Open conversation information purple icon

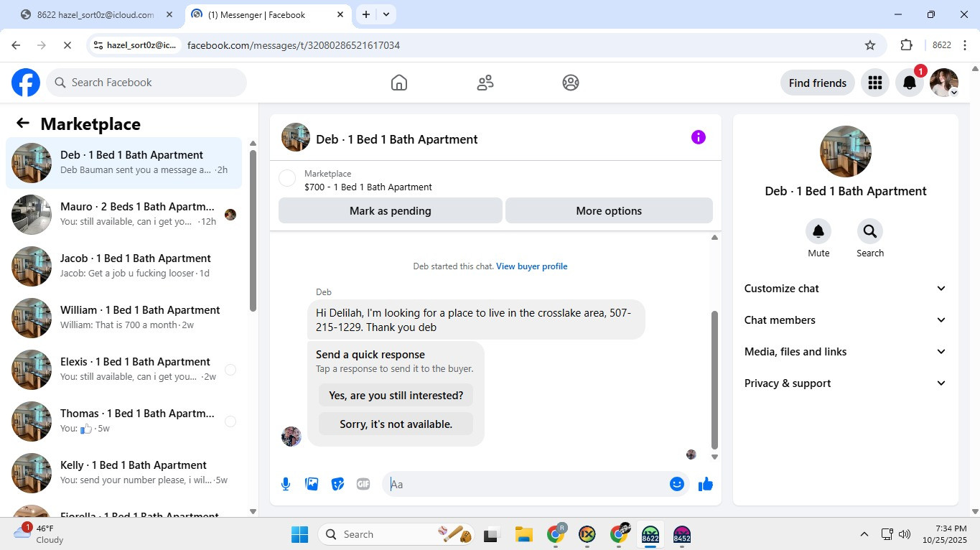point(699,137)
